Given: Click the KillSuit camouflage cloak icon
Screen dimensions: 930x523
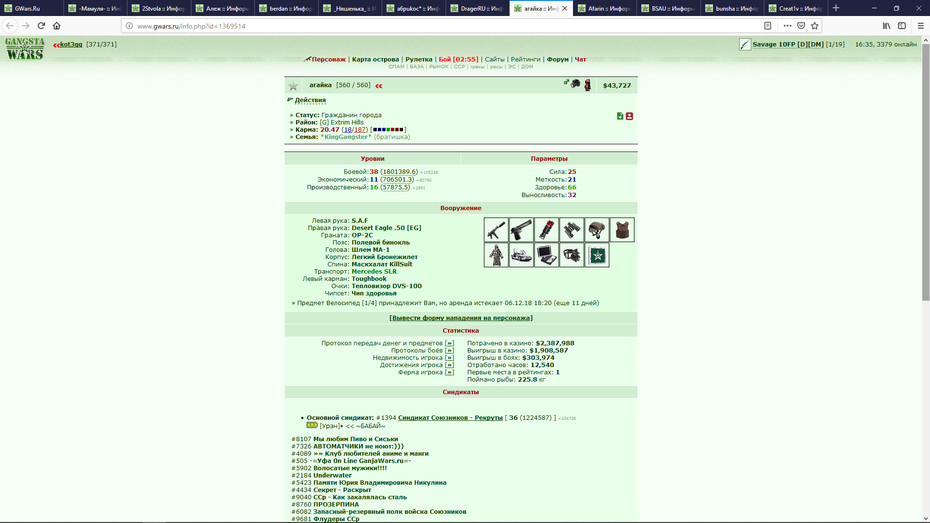Looking at the screenshot, I should click(496, 255).
